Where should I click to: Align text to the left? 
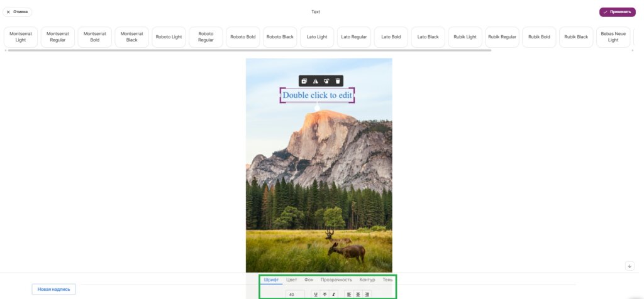point(349,294)
